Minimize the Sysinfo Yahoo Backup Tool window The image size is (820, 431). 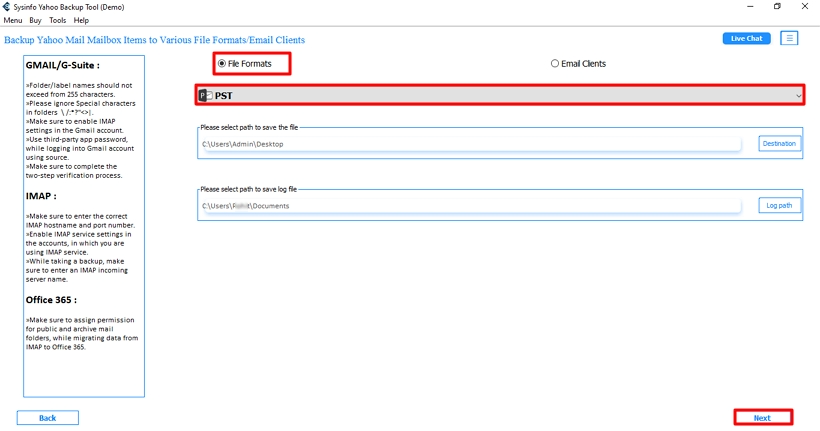pyautogui.click(x=750, y=6)
